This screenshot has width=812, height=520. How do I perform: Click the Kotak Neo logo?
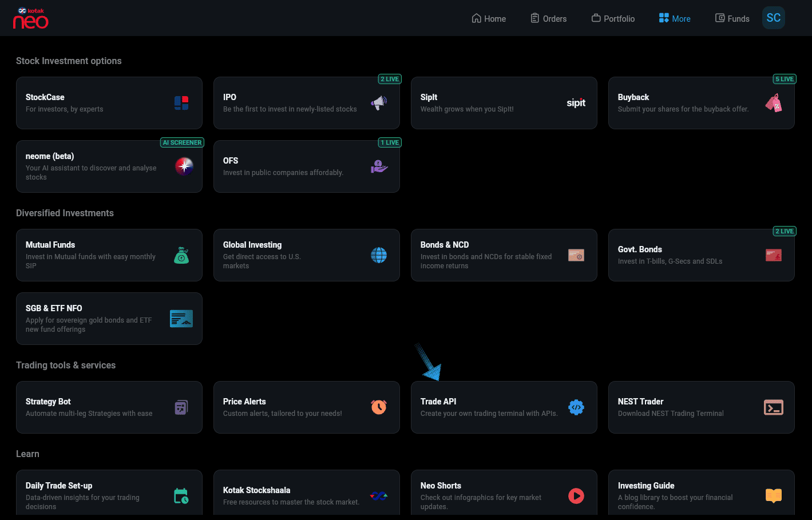click(x=30, y=18)
